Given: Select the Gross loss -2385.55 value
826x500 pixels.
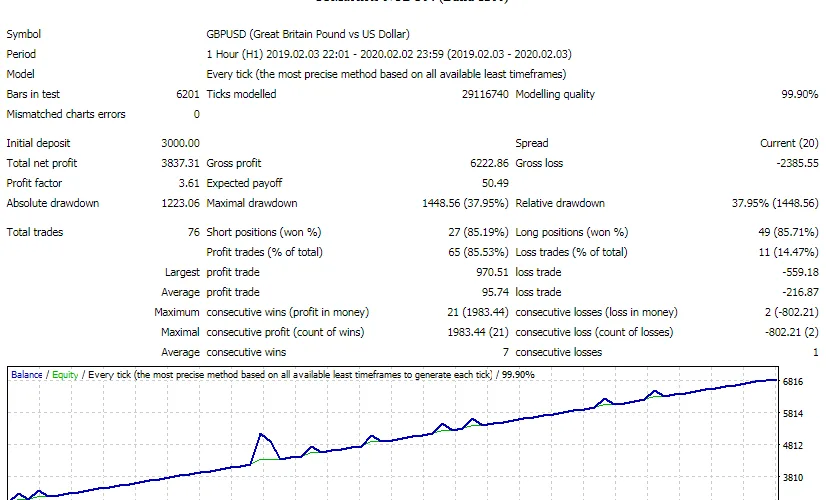Looking at the screenshot, I should click(798, 163).
